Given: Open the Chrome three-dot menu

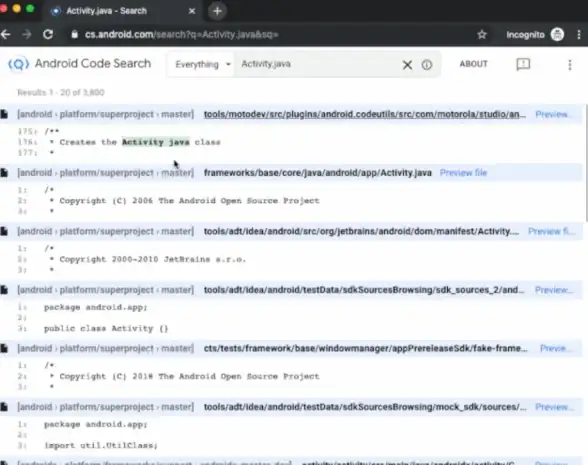Looking at the screenshot, I should click(x=579, y=34).
